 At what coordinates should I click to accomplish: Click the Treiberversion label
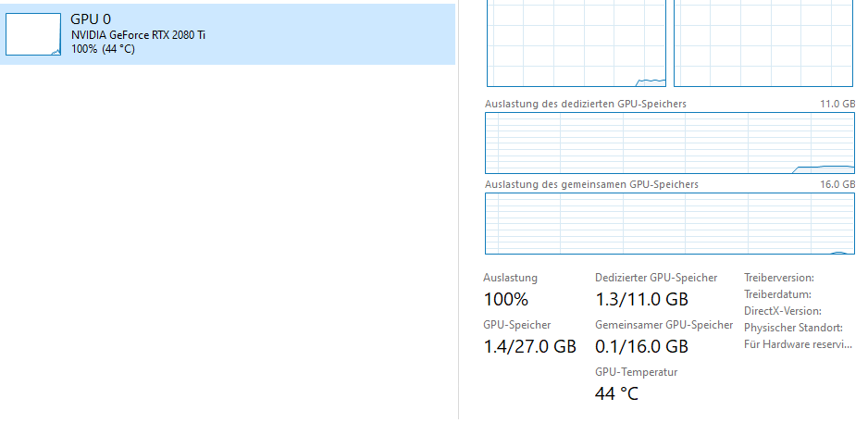779,278
